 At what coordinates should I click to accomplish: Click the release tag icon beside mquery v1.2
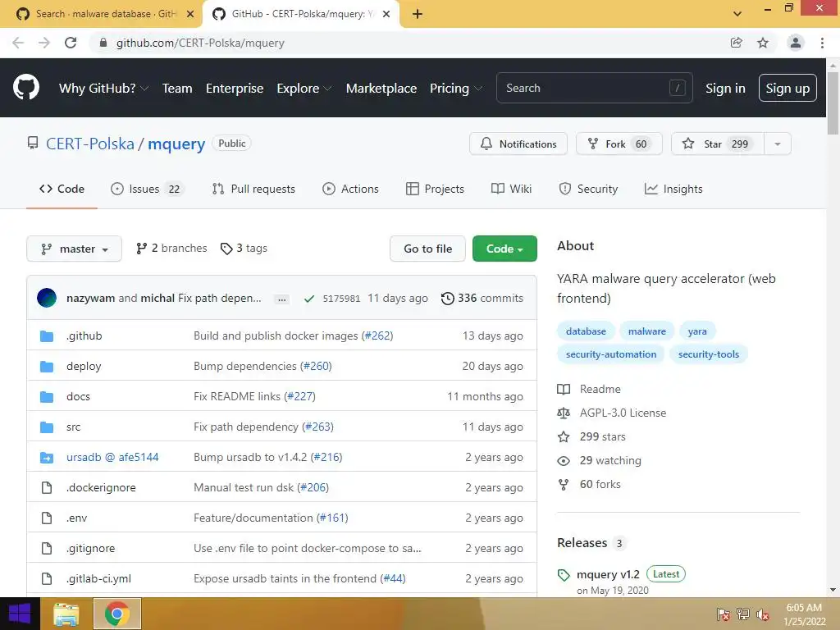coord(564,575)
